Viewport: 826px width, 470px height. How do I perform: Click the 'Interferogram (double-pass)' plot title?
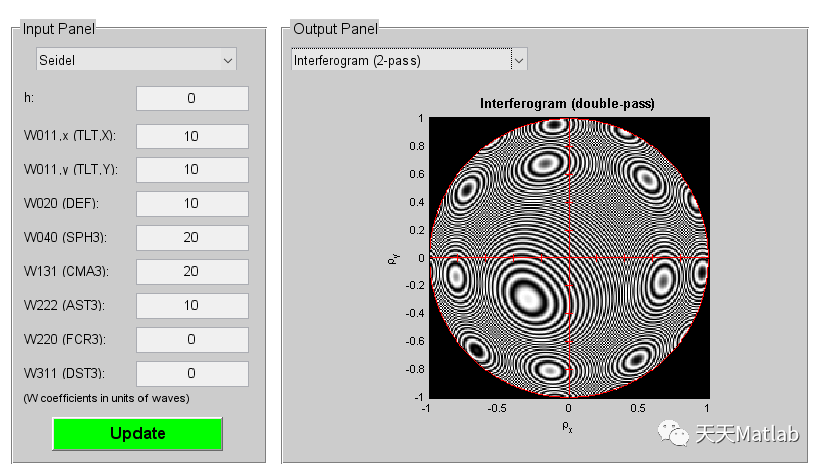(x=567, y=103)
